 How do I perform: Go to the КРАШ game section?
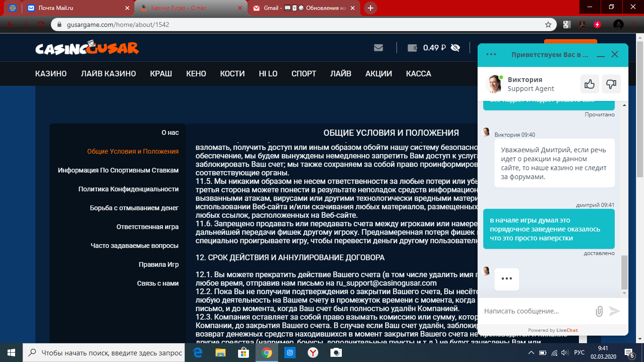point(161,74)
